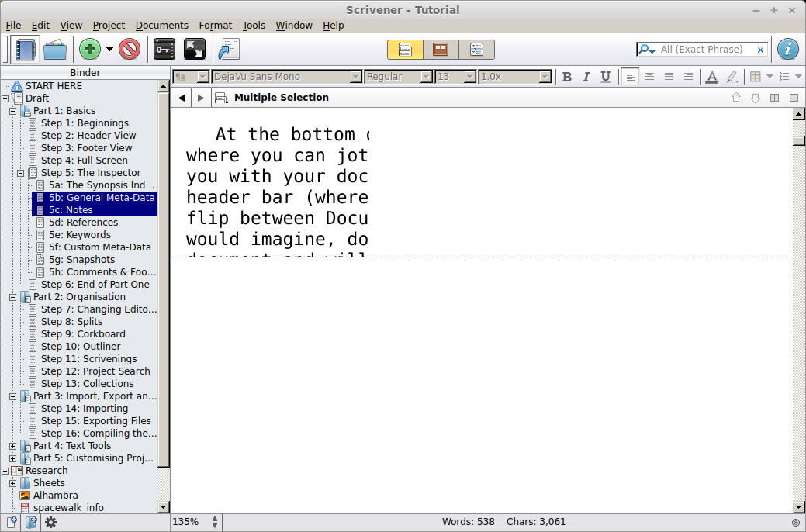
Task: Switch to Outliner view mode
Action: click(476, 50)
